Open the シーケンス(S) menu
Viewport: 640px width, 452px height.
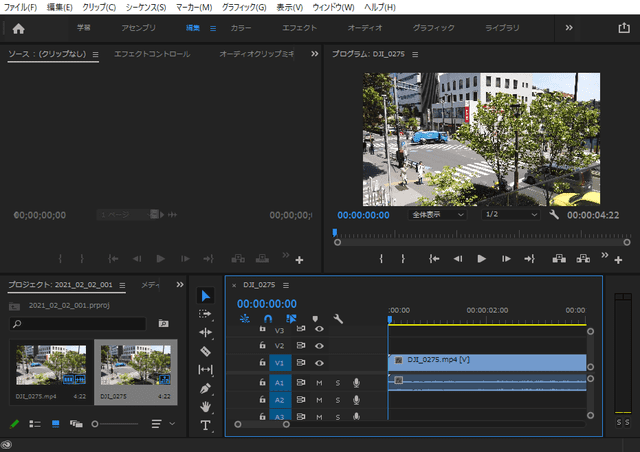point(146,7)
